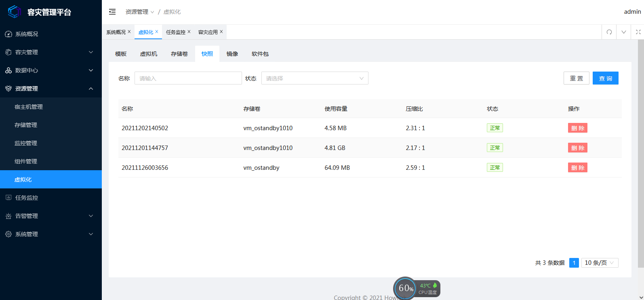
Task: Open the 系统概况 page tab
Action: point(116,32)
